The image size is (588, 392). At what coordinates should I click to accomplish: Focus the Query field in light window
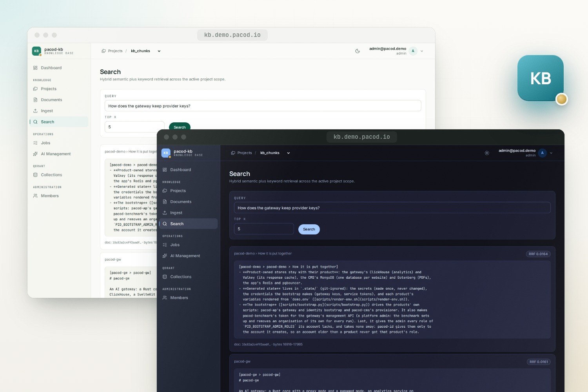[263, 106]
